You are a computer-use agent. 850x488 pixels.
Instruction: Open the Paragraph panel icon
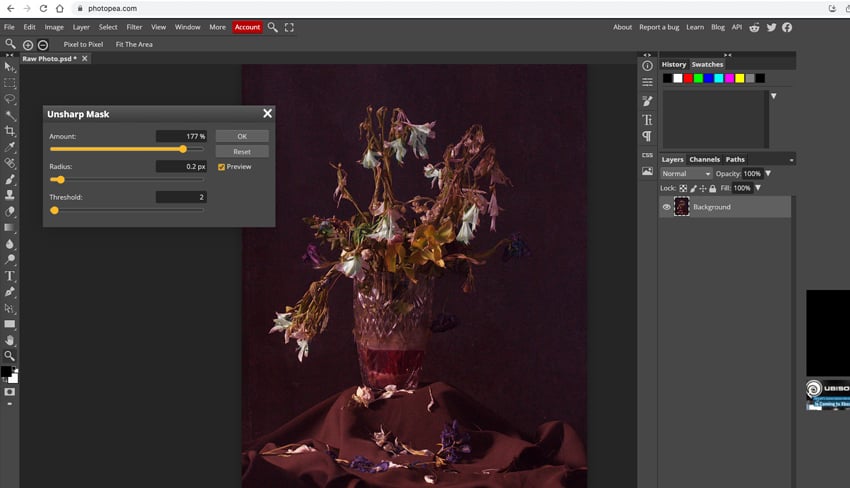click(647, 136)
